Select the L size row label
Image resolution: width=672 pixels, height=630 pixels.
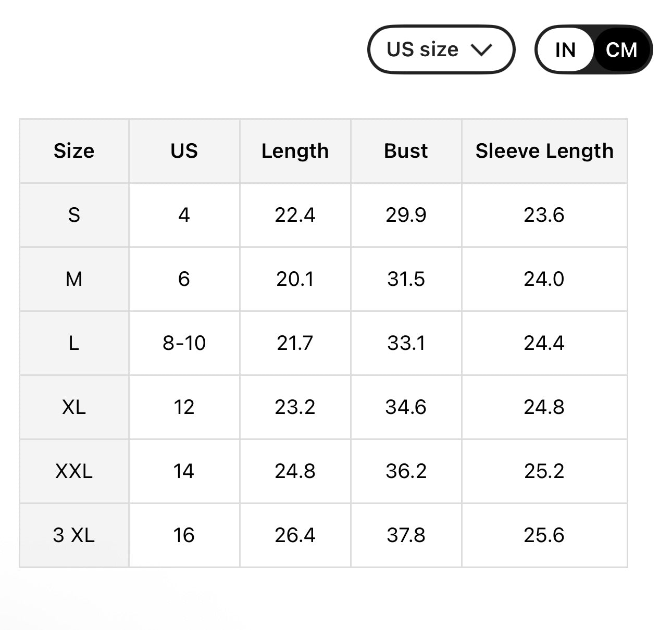click(x=74, y=343)
